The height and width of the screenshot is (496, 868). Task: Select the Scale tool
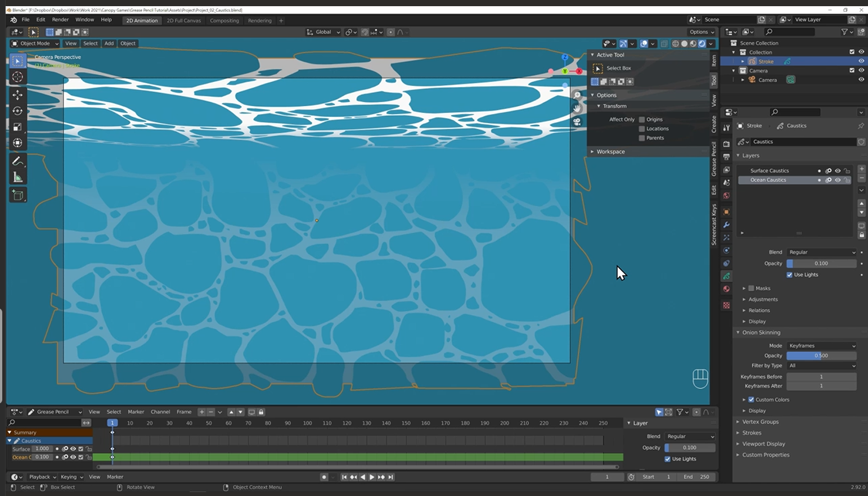17,127
